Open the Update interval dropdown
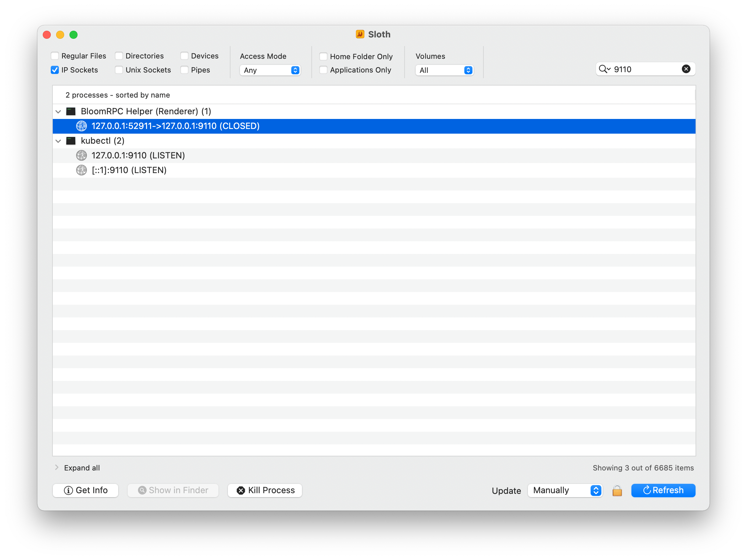This screenshot has width=747, height=560. 565,491
